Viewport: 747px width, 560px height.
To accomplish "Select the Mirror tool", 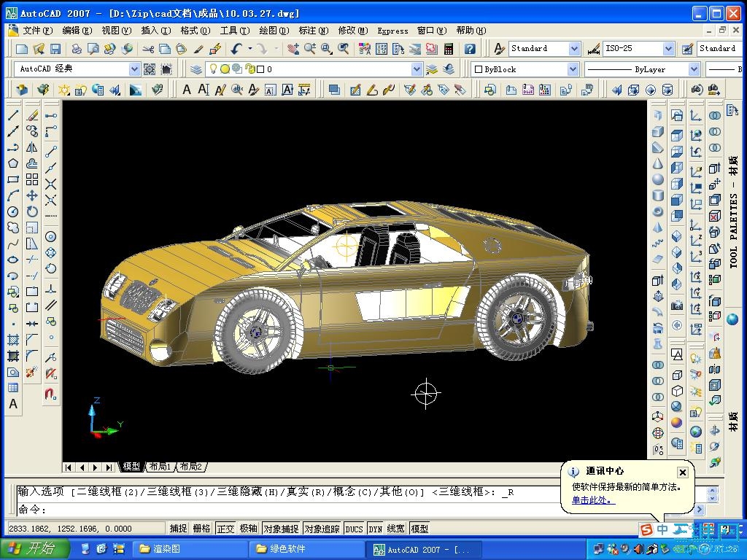I will 32,147.
